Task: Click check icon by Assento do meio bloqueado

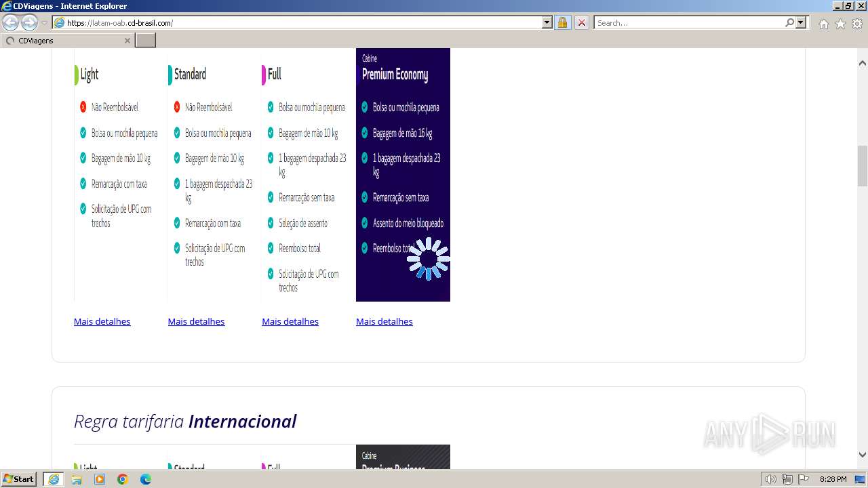Action: point(365,223)
